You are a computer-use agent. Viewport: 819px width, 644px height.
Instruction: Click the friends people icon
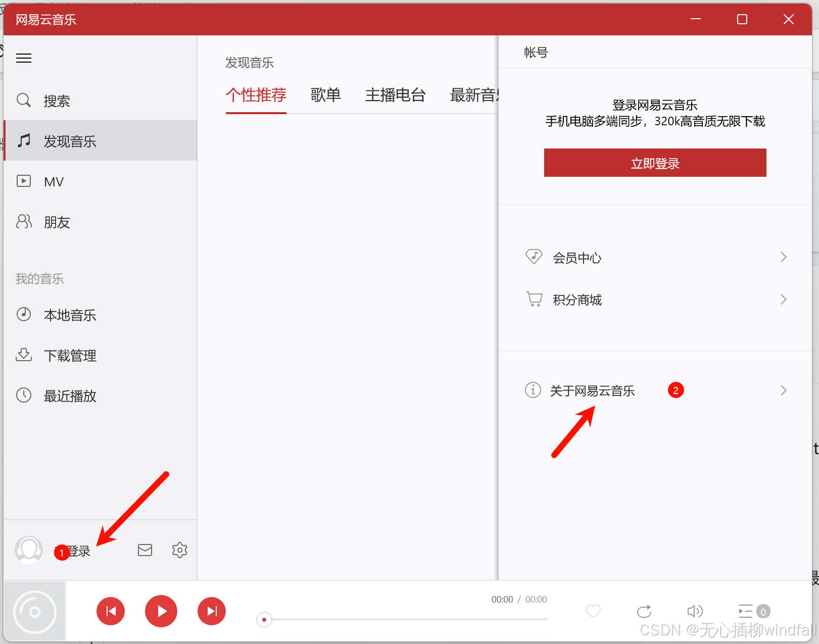pyautogui.click(x=24, y=221)
